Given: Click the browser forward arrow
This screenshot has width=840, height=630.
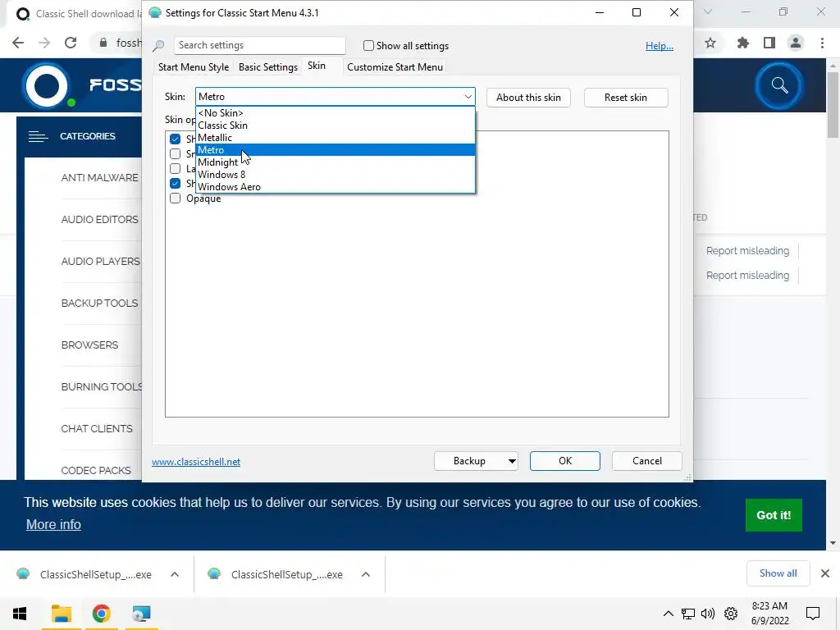Looking at the screenshot, I should 44,43.
